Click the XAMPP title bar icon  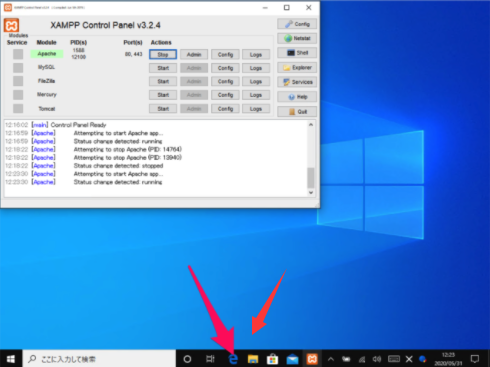[x=8, y=7]
